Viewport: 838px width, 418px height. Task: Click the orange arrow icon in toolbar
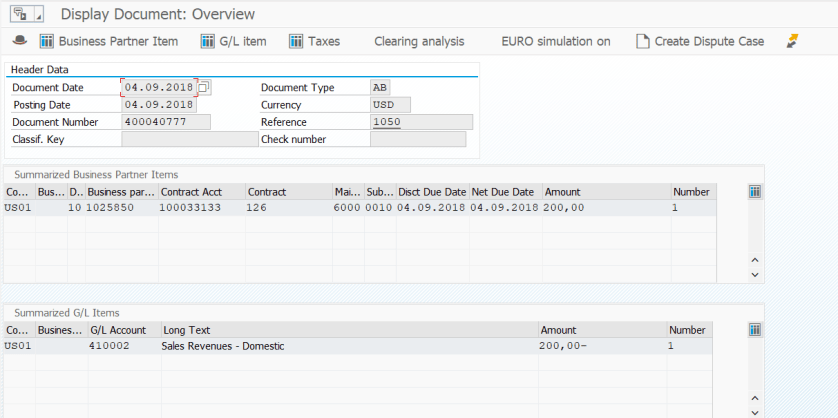tap(793, 41)
